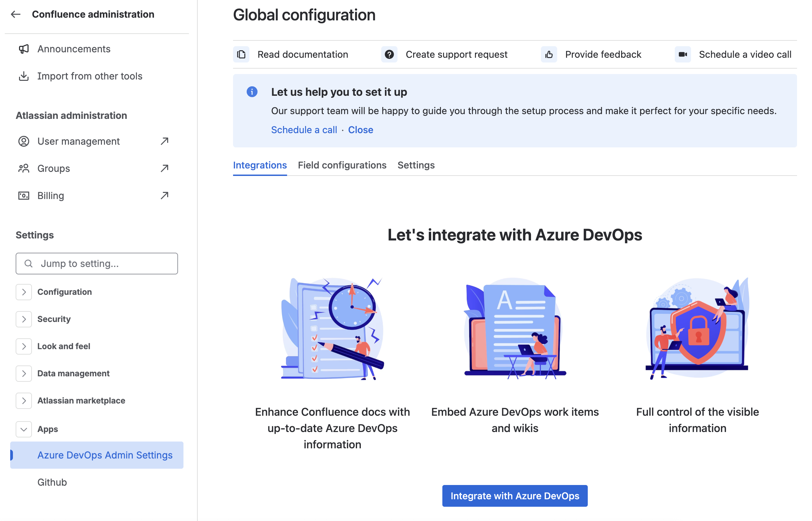Click the 'Atlassian administration' sidebar heading
This screenshot has width=812, height=521.
[x=71, y=115]
